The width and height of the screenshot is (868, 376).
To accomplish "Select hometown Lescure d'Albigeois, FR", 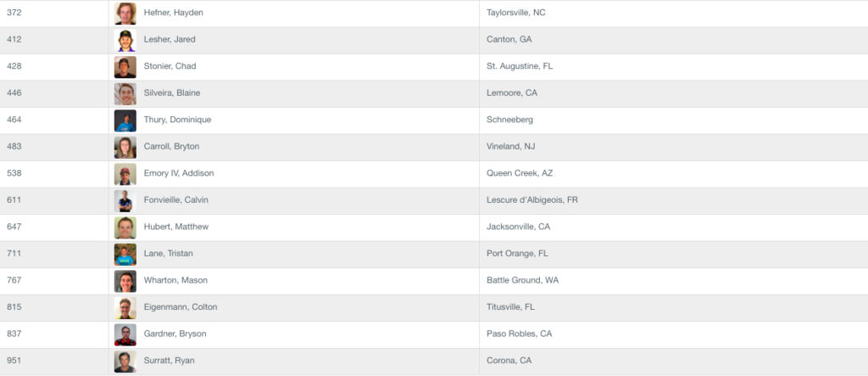I will tap(532, 199).
